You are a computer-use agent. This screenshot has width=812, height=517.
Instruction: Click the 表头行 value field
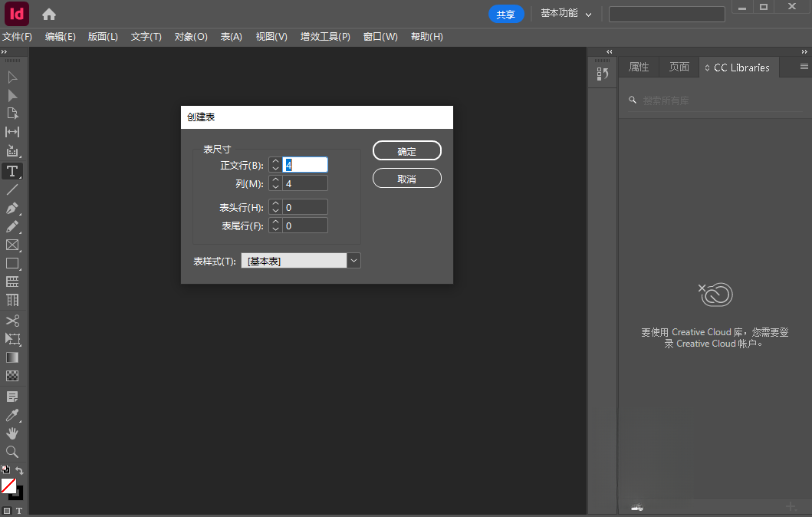click(305, 207)
